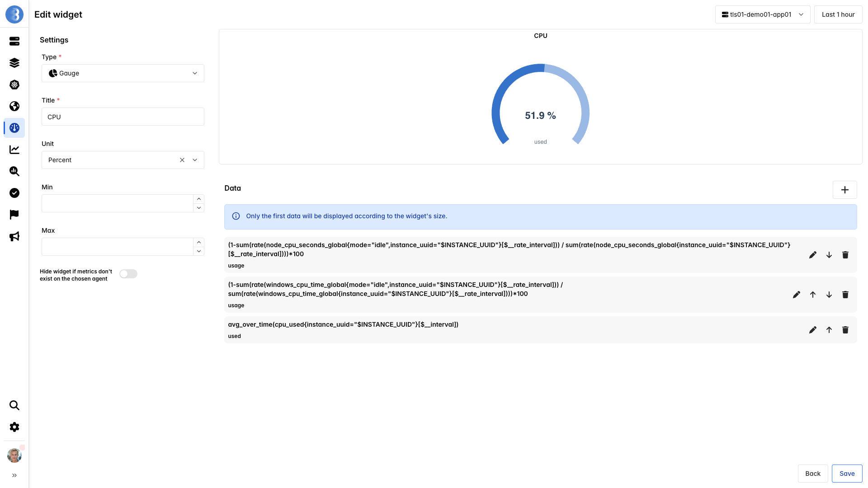Screen dimensions: 868x488
Task: Open the analytics magnifier icon in sidebar
Action: [x=14, y=171]
